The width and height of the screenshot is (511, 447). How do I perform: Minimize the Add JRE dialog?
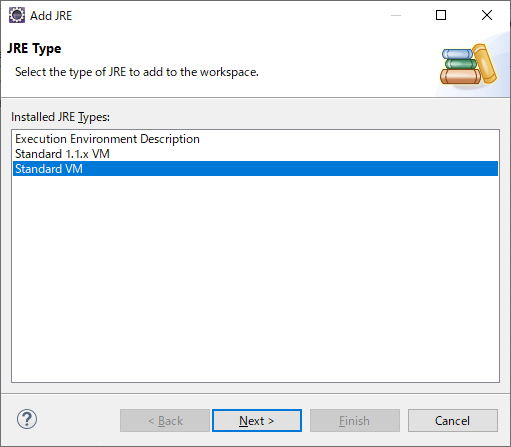pos(396,15)
